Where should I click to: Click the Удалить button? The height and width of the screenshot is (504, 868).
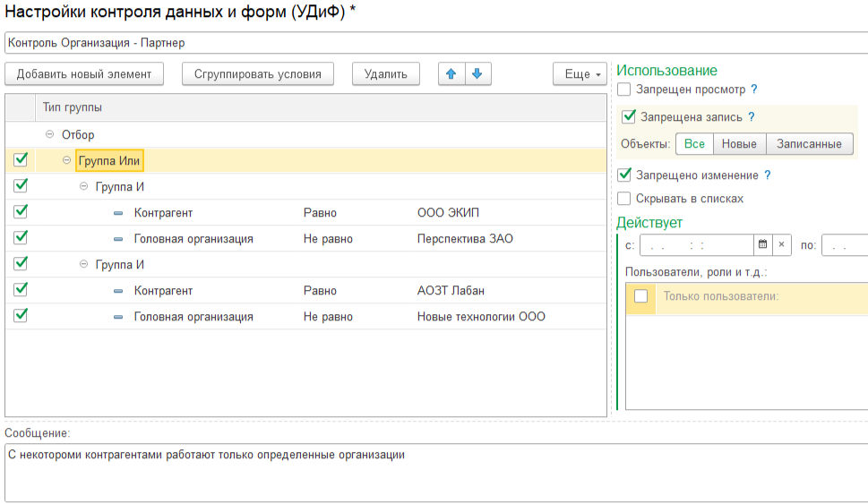(x=386, y=74)
